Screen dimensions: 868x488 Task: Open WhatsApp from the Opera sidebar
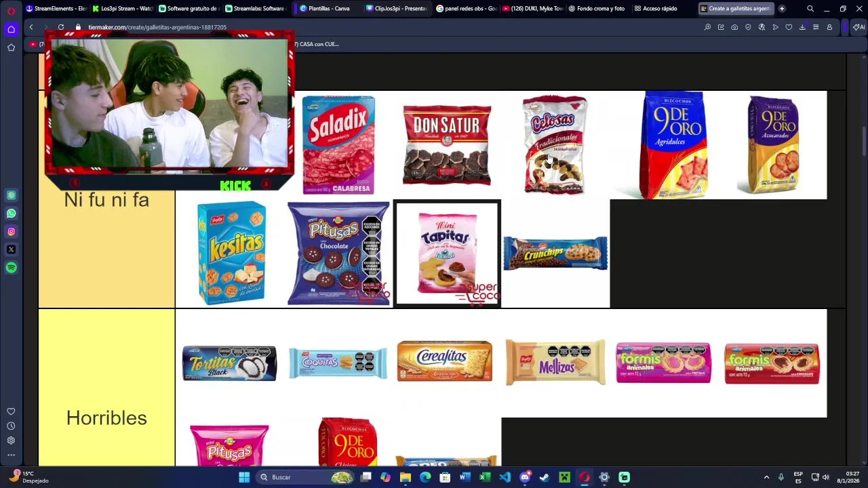coord(11,213)
